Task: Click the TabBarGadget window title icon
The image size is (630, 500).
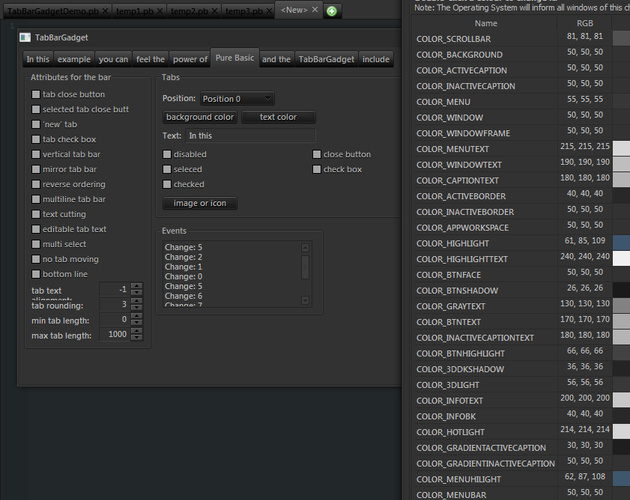Action: [25, 37]
